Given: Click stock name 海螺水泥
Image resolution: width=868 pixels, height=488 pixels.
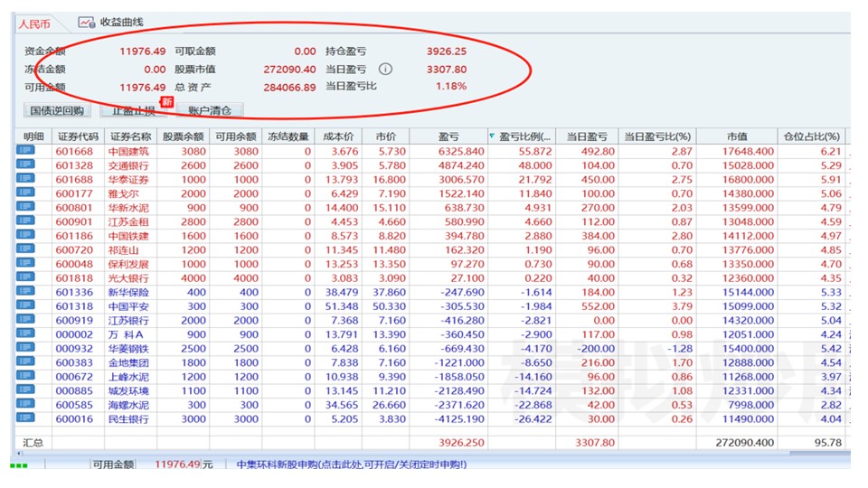Looking at the screenshot, I should (128, 405).
